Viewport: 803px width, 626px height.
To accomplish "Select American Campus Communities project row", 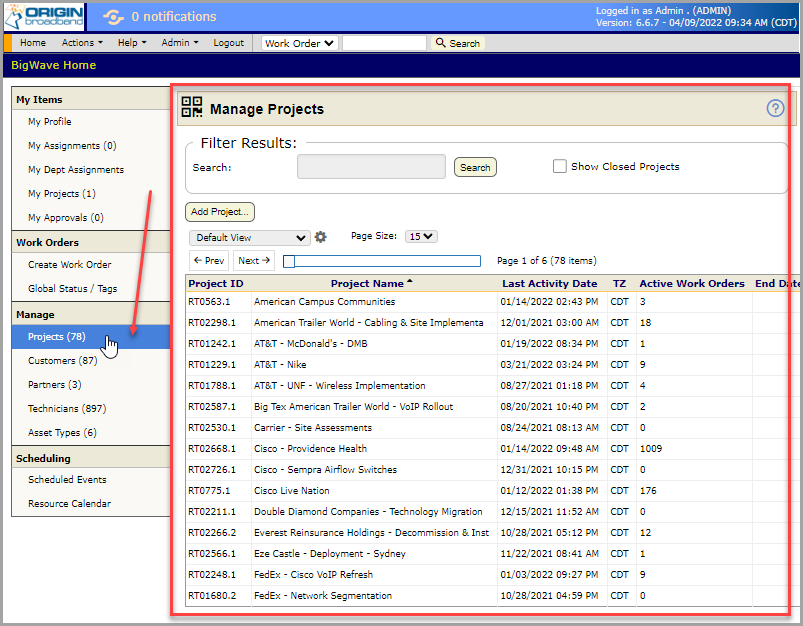I will pyautogui.click(x=324, y=302).
